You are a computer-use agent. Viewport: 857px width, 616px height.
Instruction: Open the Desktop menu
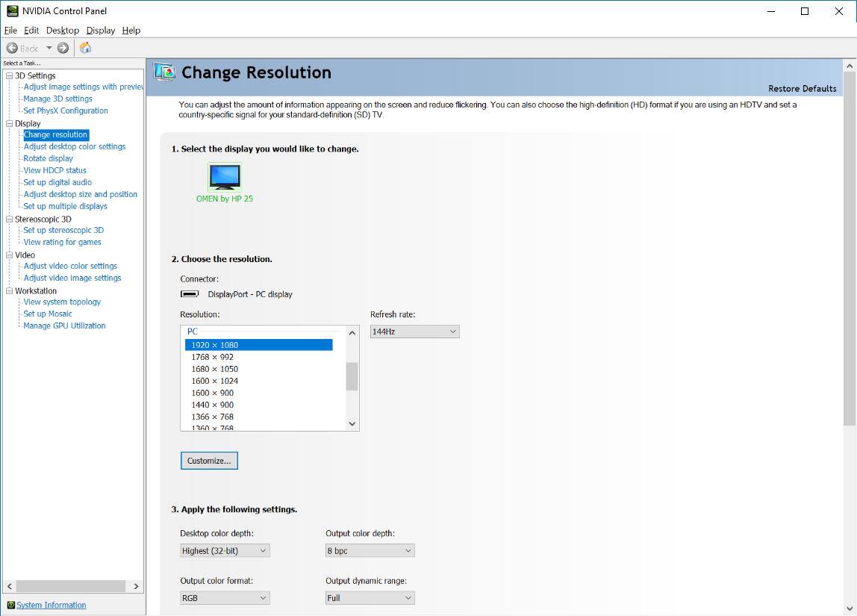click(62, 31)
